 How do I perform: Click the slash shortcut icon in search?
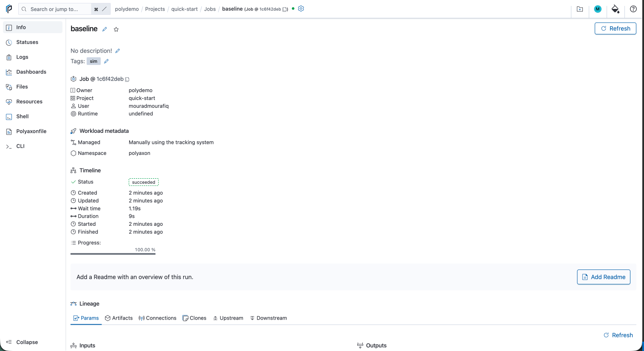(x=104, y=9)
